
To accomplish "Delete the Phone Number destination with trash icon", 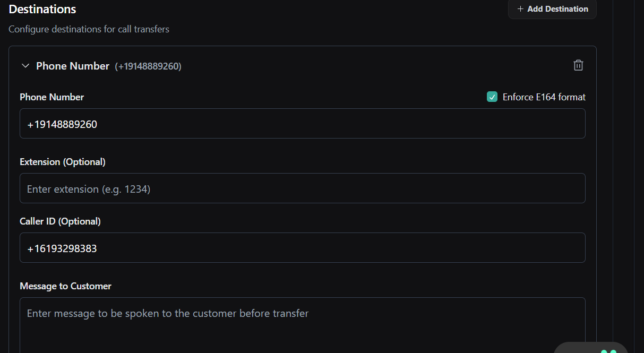I will click(578, 65).
